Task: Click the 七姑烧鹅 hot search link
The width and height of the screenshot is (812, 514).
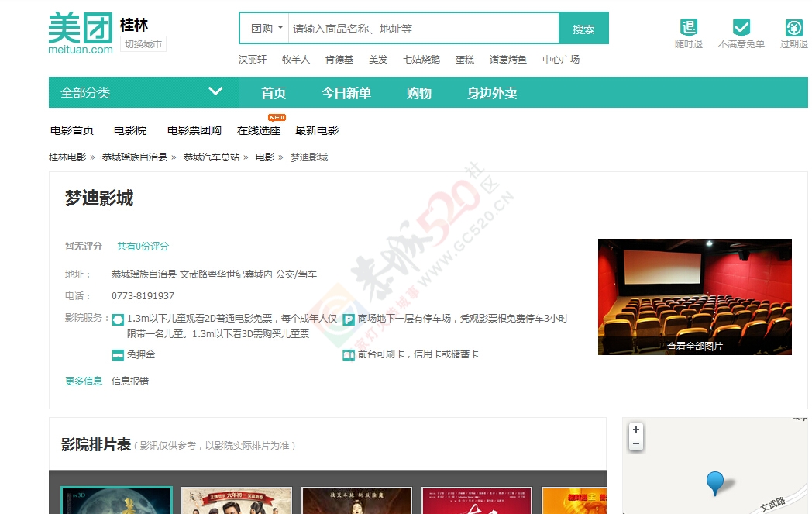Action: (421, 60)
